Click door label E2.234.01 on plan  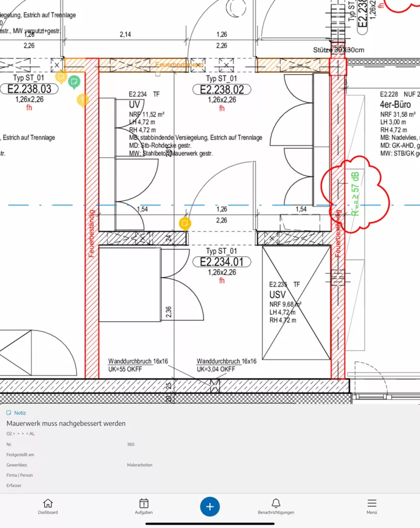222,262
